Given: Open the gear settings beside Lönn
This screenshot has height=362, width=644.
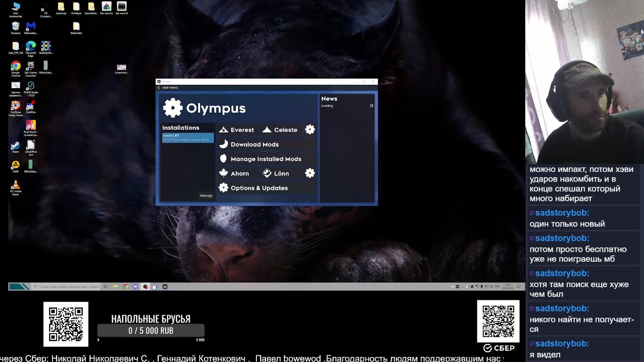Looking at the screenshot, I should point(310,173).
